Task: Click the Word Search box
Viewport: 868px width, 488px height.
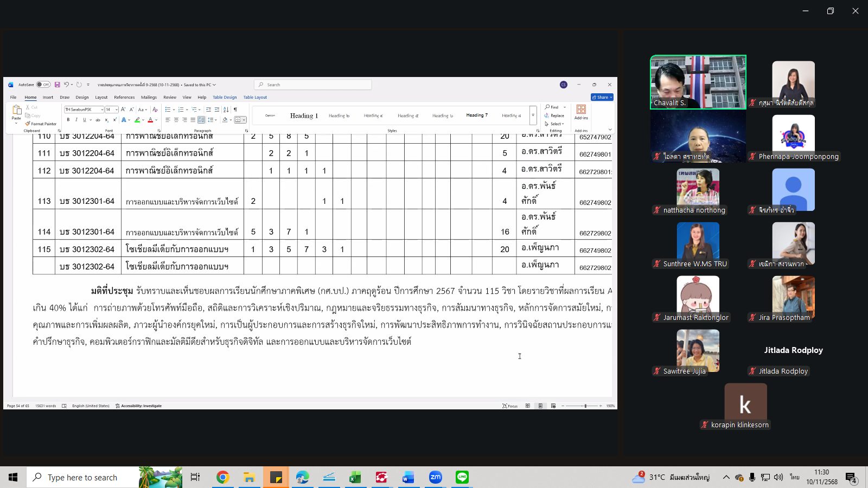Action: tap(312, 85)
